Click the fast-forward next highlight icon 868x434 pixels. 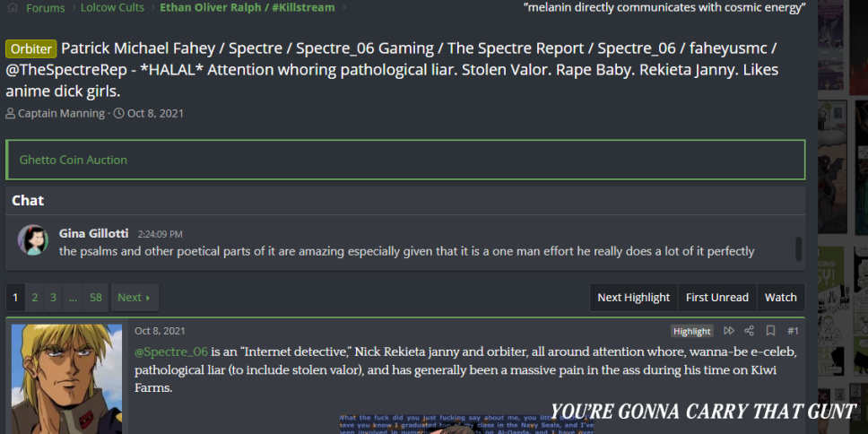pos(728,331)
